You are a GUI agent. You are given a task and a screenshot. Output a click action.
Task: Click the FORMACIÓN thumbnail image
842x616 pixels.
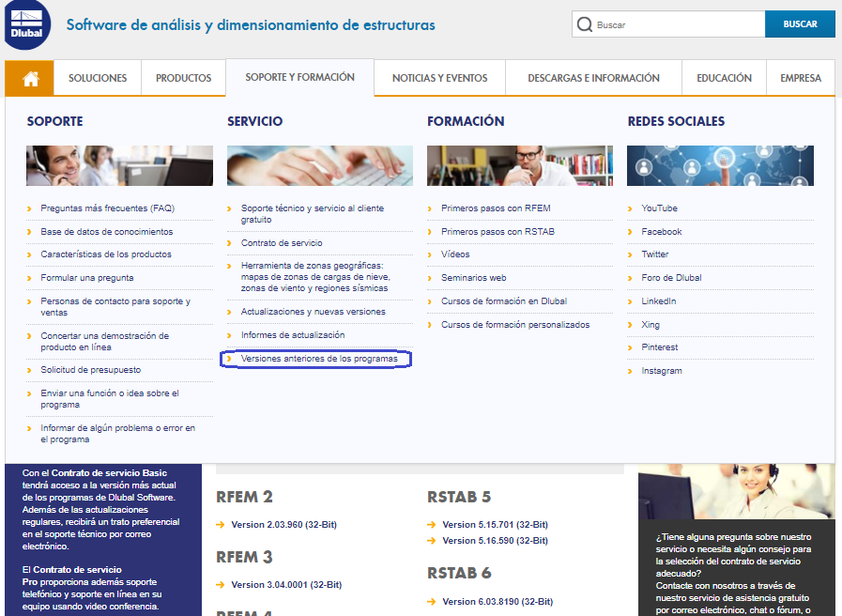[x=519, y=165]
